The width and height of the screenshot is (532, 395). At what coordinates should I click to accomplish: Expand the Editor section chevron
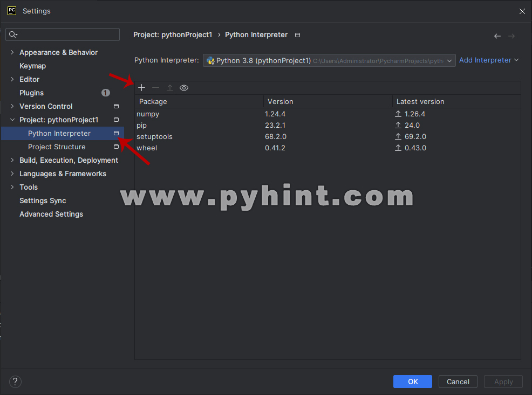(12, 79)
